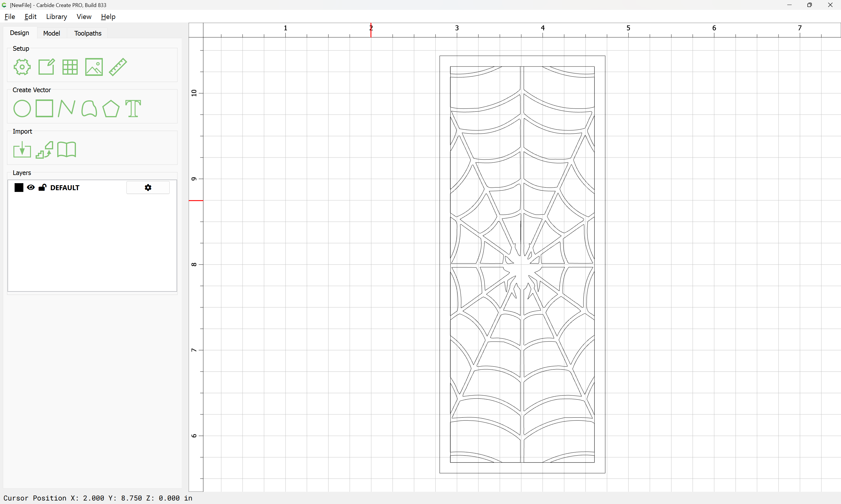
Task: Click the Import file icon
Action: (x=22, y=150)
